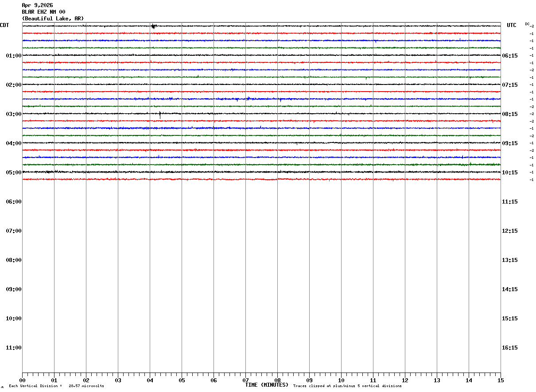Click minute label 04 on bottom axis
Screen dimensions: 536x392
point(150,380)
